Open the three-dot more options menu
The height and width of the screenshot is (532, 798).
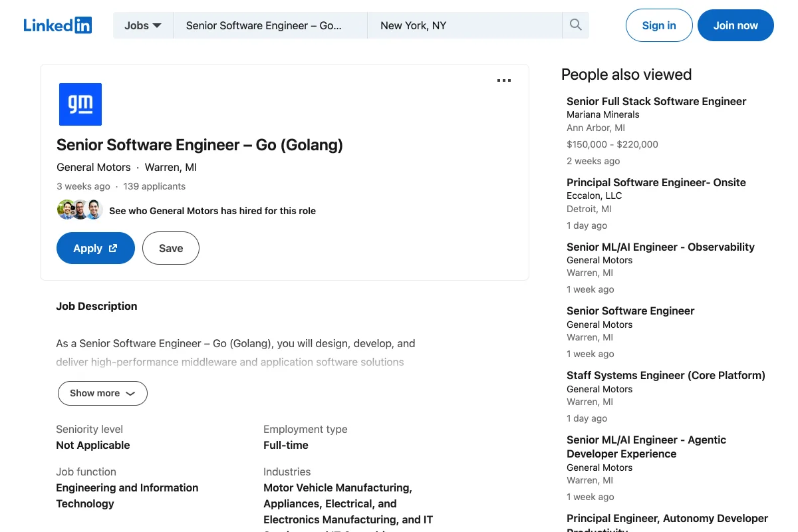point(504,80)
